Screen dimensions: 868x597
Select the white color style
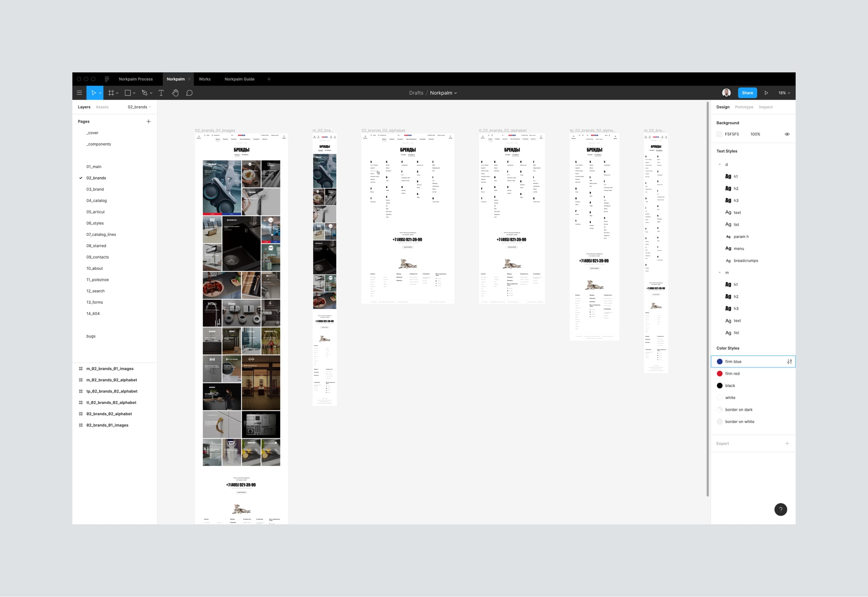[x=753, y=398]
